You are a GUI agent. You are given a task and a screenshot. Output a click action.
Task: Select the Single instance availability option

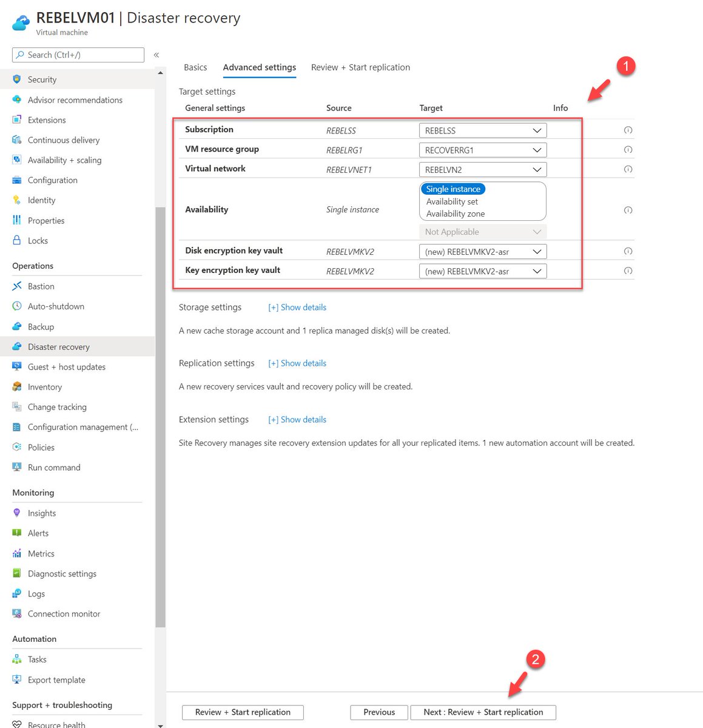tap(453, 189)
